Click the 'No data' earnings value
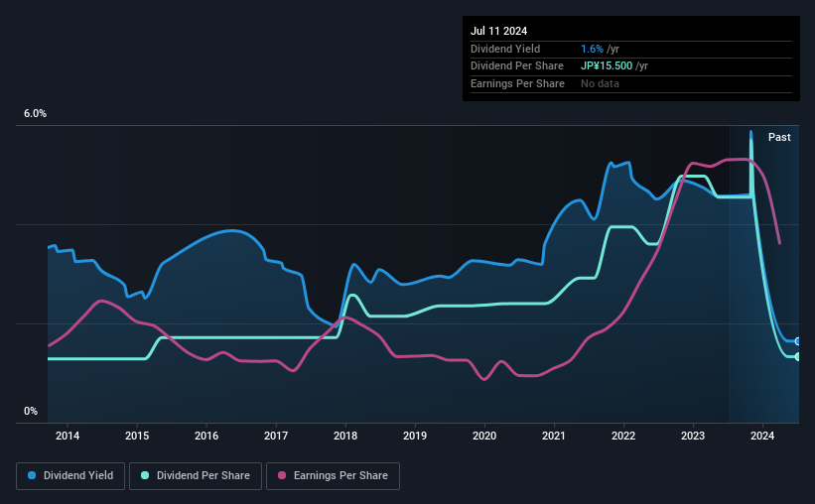The height and width of the screenshot is (504, 815). click(600, 83)
